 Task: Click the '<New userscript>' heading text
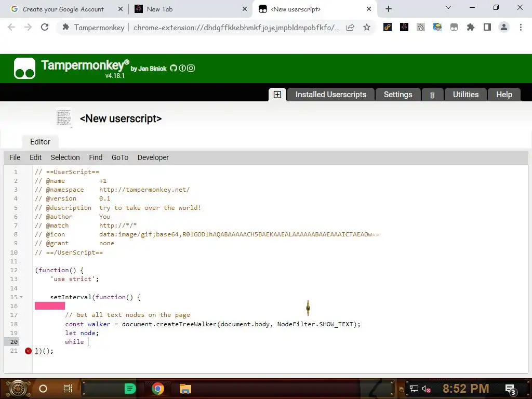pyautogui.click(x=121, y=118)
